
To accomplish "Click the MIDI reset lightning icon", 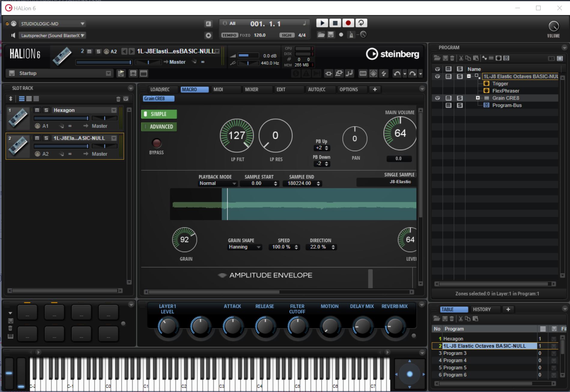I will coord(384,74).
